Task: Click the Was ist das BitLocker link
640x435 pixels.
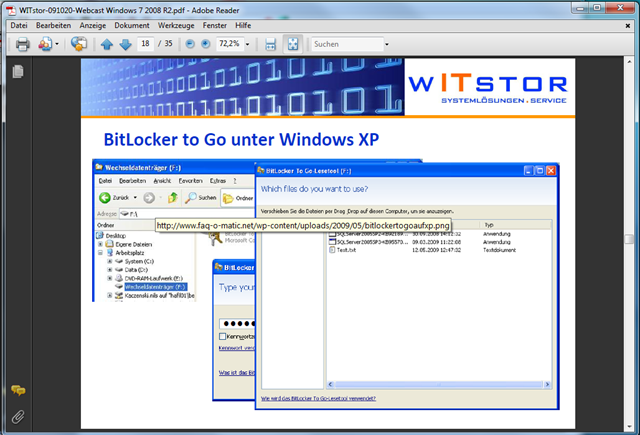Action: click(x=237, y=373)
